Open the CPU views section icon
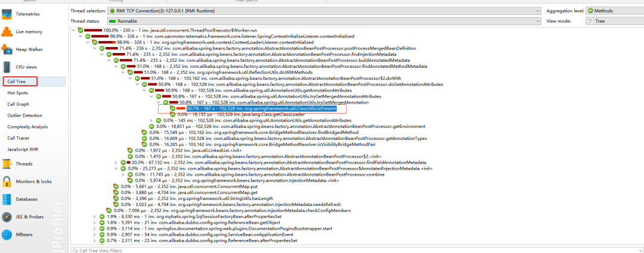Viewport: 644px width, 253px height. pyautogui.click(x=7, y=67)
